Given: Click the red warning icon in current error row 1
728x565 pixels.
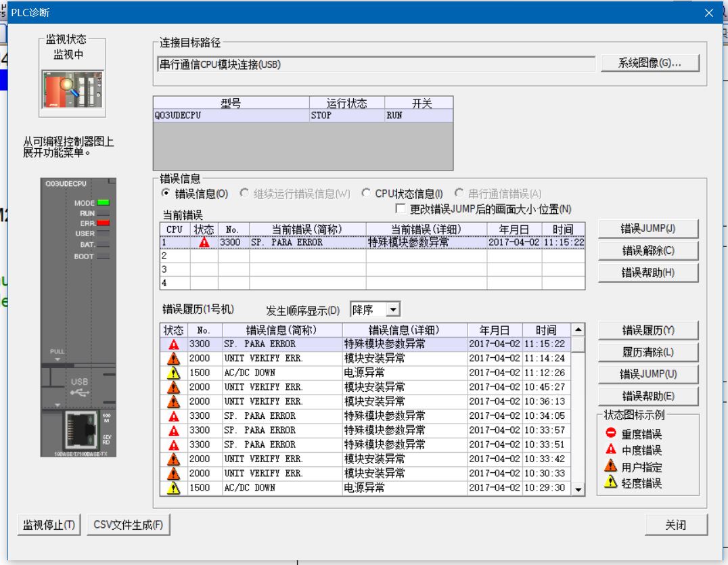Looking at the screenshot, I should pyautogui.click(x=204, y=242).
